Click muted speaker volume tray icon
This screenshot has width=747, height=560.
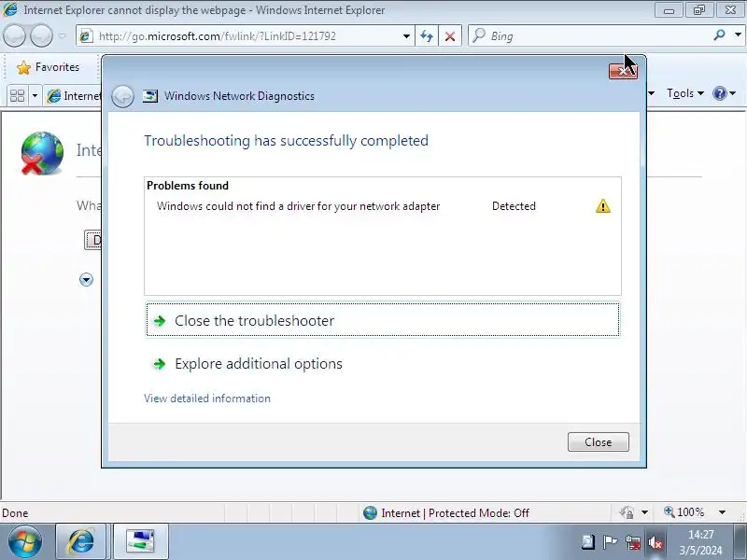click(655, 542)
